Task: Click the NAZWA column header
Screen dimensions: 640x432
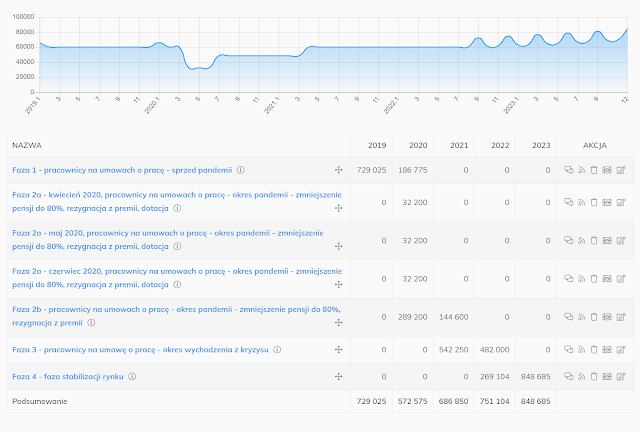Action: coord(27,145)
